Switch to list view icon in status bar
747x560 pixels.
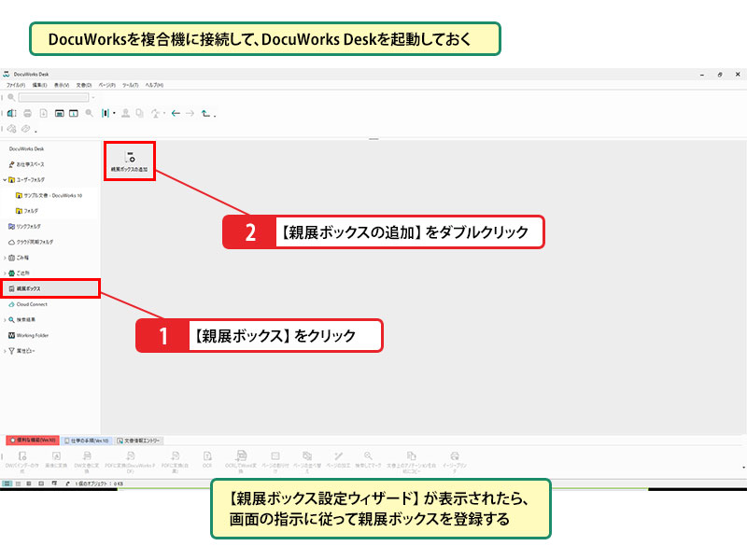click(x=18, y=483)
